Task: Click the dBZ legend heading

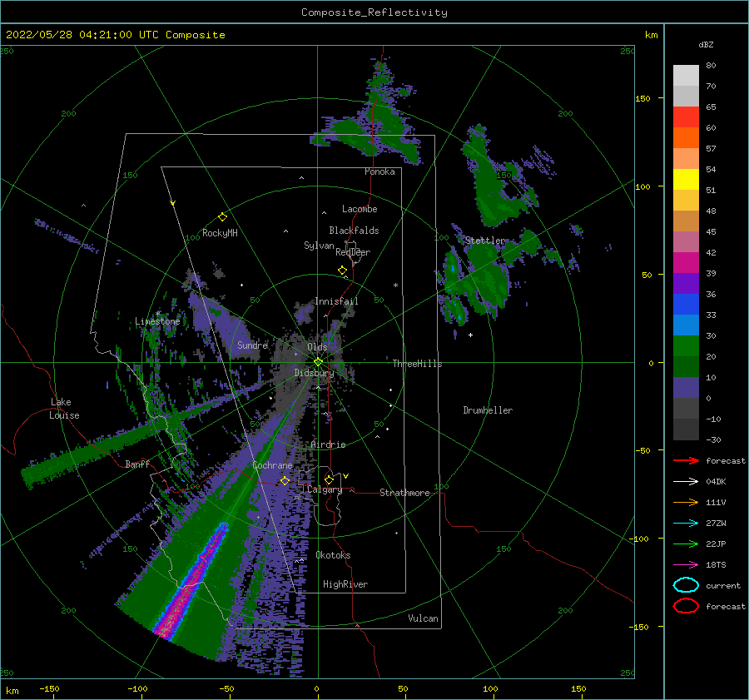Action: [x=706, y=44]
